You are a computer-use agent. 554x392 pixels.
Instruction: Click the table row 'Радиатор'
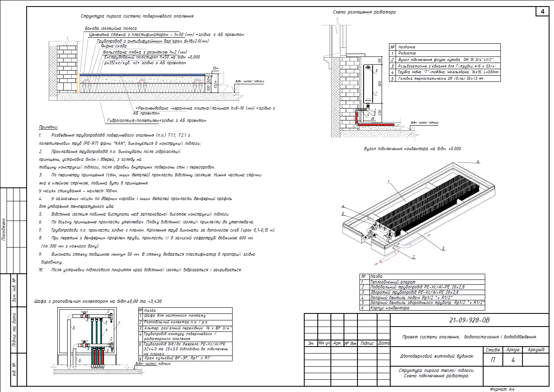[x=445, y=53]
